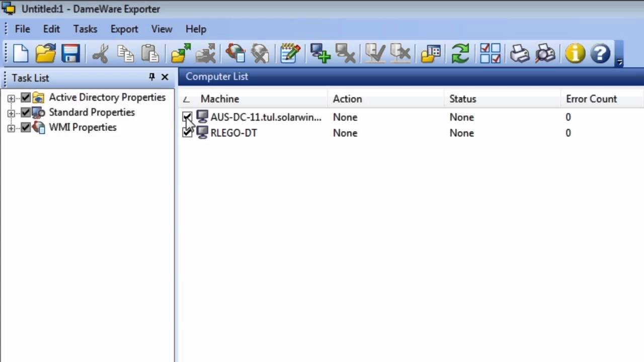The image size is (644, 362).
Task: Open a file with the folder icon
Action: (x=46, y=53)
